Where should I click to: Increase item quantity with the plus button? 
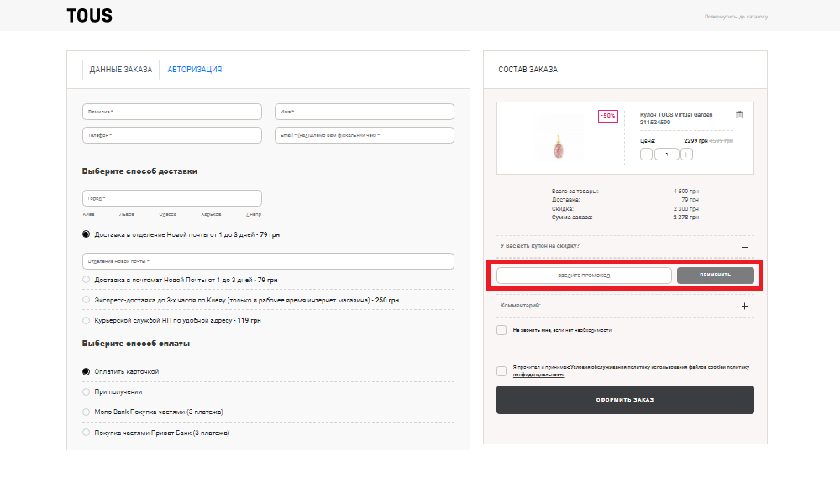(686, 155)
